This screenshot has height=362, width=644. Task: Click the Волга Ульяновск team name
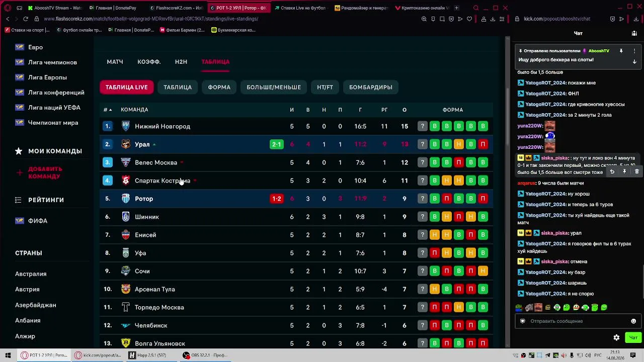click(160, 343)
